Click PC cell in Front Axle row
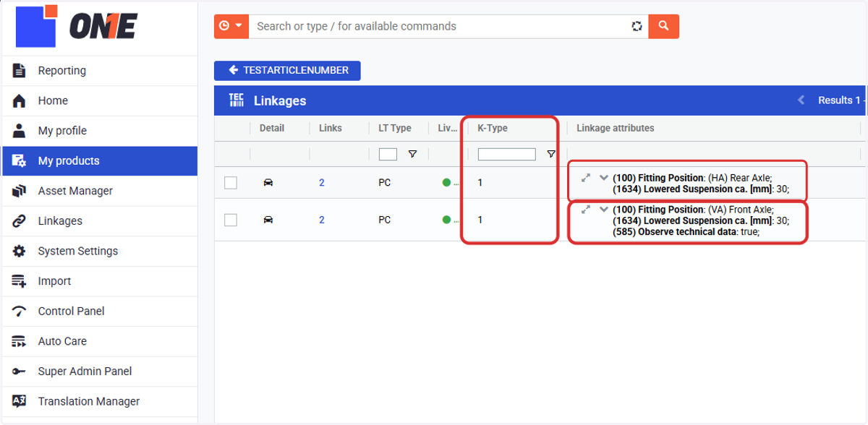This screenshot has height=425, width=868. click(384, 220)
